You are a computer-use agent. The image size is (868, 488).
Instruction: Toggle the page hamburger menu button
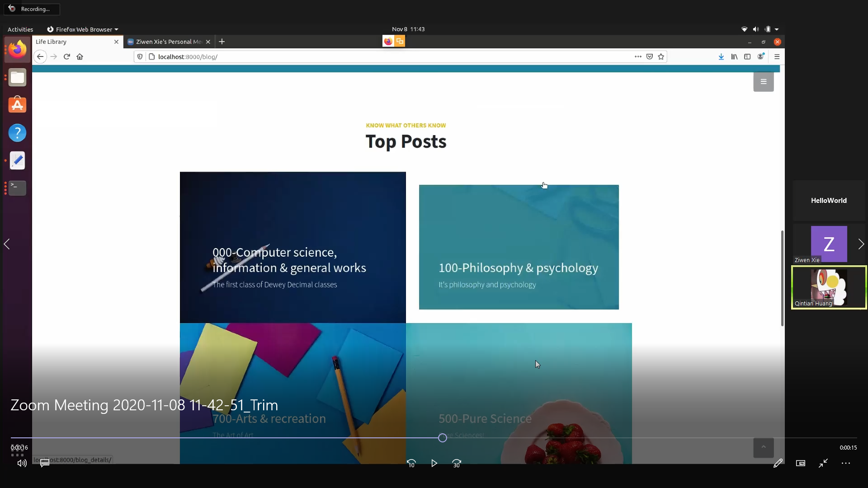(763, 82)
